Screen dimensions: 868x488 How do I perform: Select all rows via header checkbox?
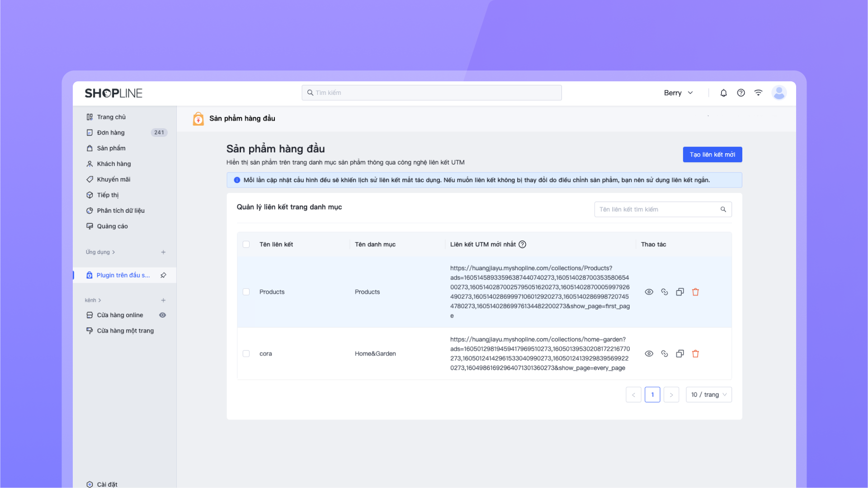(246, 244)
